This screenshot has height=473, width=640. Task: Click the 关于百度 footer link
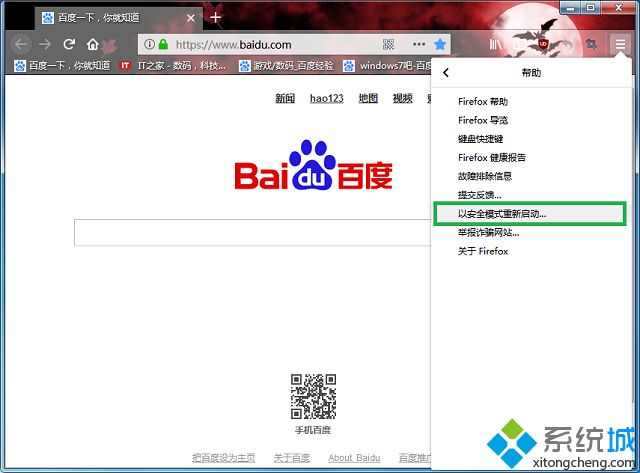tap(292, 458)
